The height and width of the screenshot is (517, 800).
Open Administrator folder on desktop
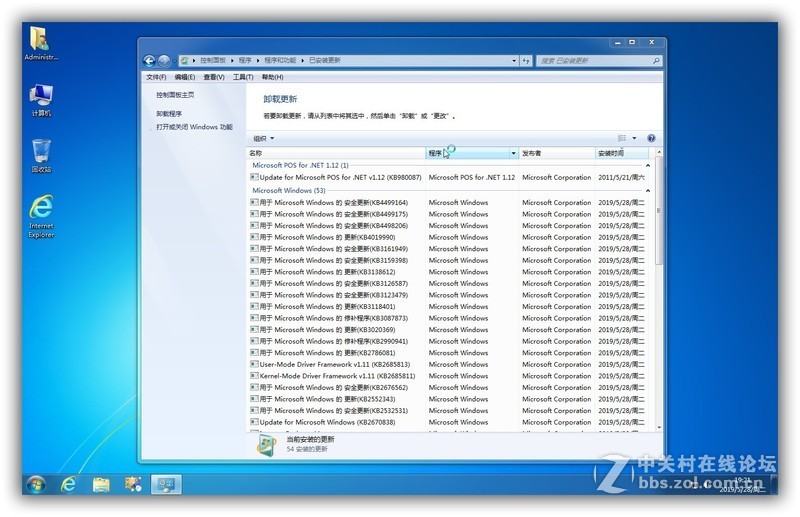tap(41, 43)
